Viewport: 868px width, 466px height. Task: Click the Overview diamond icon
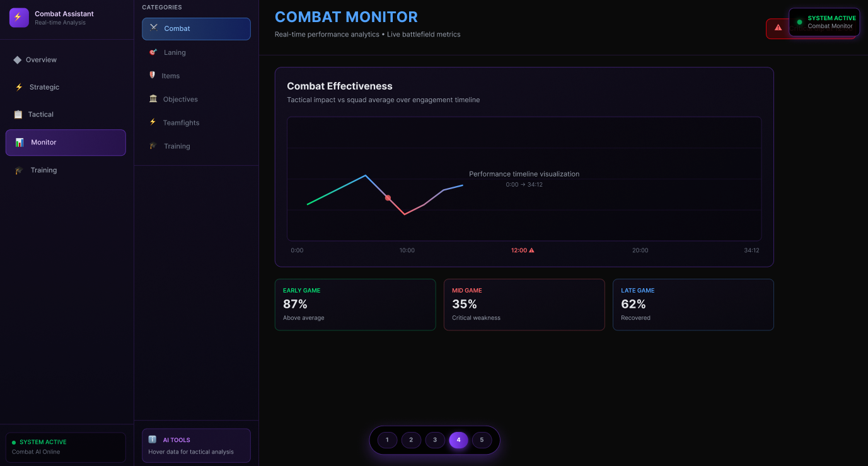coord(18,60)
